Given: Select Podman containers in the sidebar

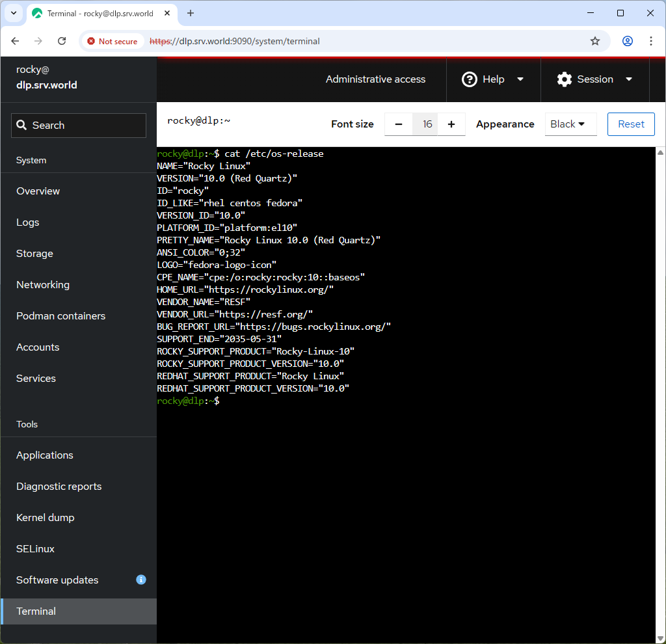Looking at the screenshot, I should [x=60, y=315].
